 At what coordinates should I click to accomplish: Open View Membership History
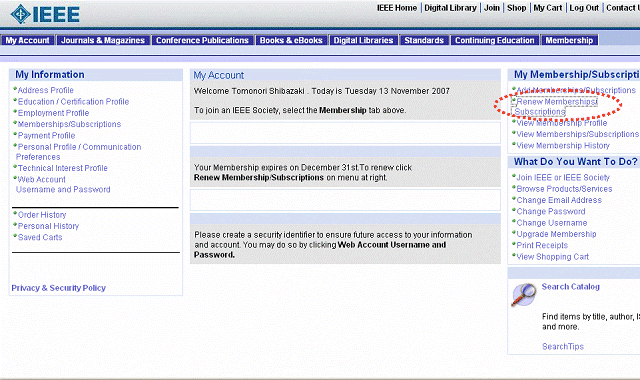(x=563, y=146)
